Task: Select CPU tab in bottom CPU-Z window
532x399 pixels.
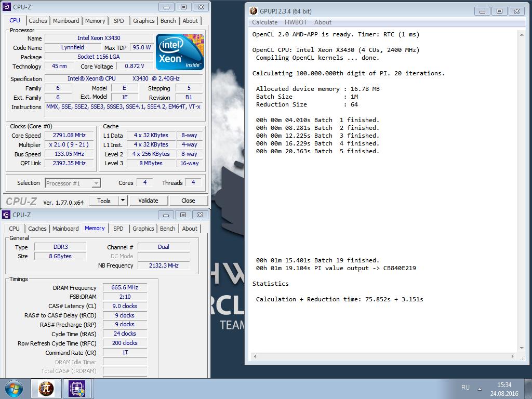Action: point(14,229)
